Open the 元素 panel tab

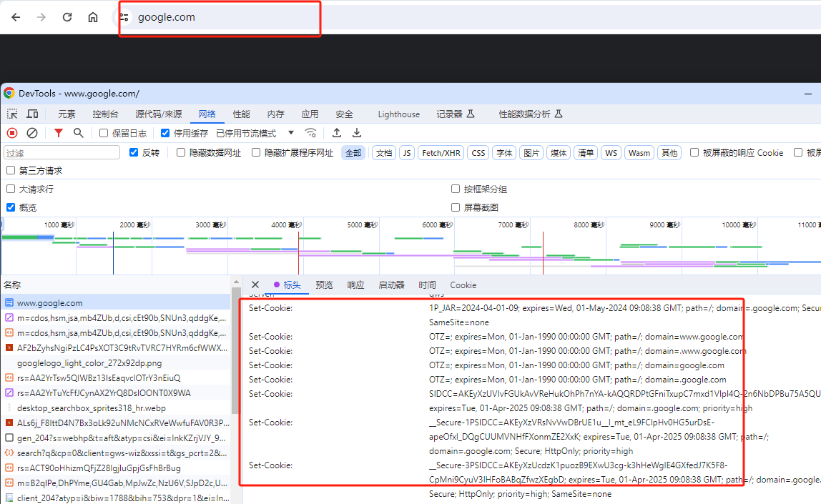coord(67,114)
